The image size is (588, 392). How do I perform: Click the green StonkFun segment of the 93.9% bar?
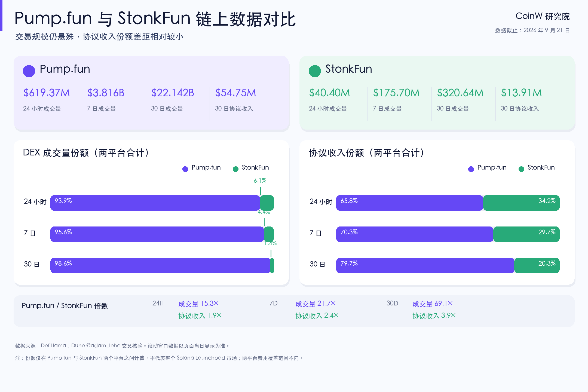click(x=267, y=203)
